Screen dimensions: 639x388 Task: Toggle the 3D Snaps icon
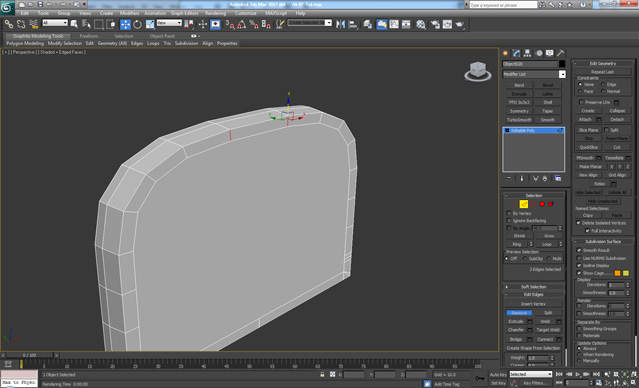230,24
